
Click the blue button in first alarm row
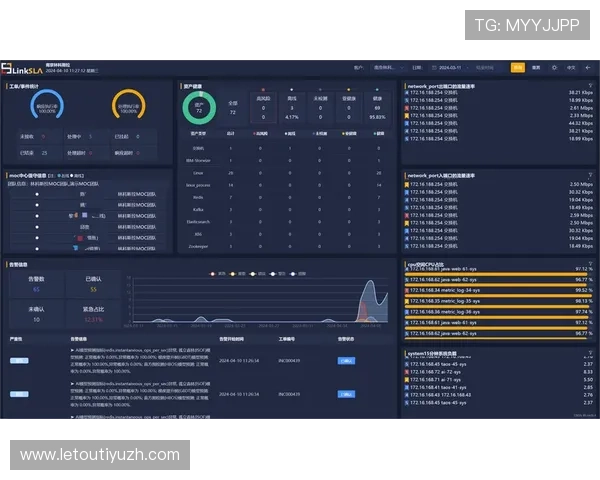tap(346, 359)
